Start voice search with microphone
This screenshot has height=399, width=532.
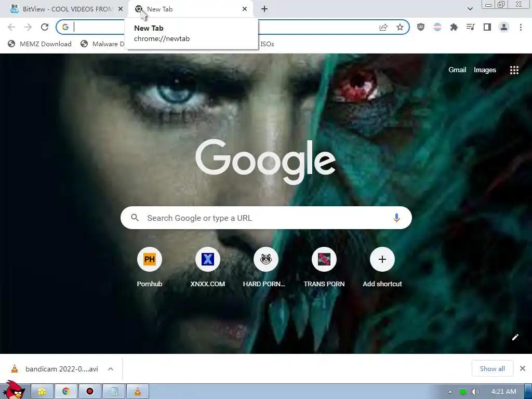[x=396, y=218]
